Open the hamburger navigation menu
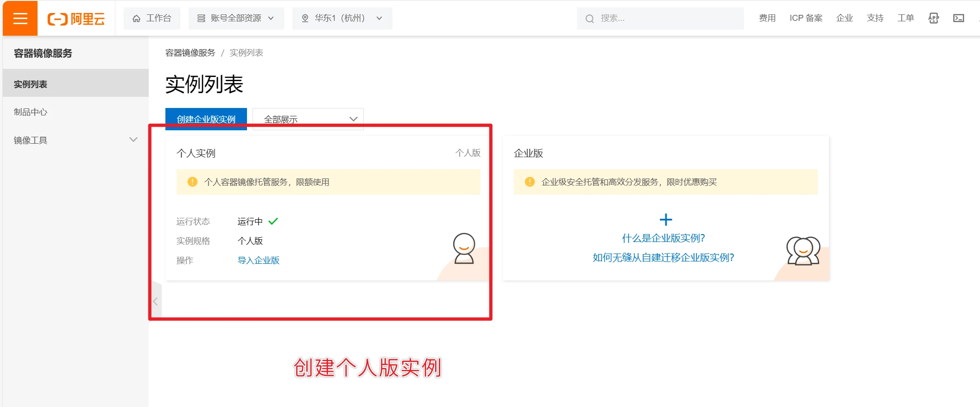This screenshot has height=407, width=980. [x=20, y=19]
